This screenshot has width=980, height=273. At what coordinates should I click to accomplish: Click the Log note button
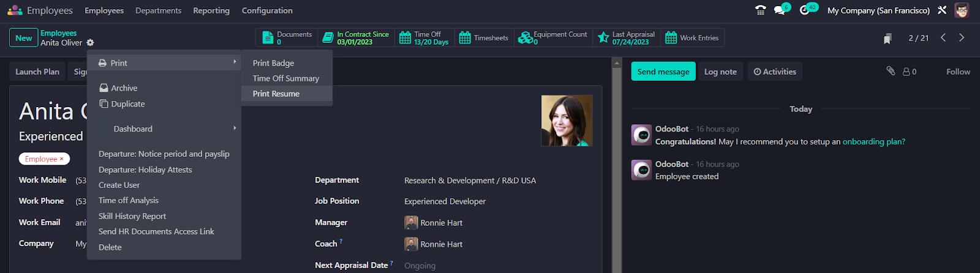pos(720,72)
